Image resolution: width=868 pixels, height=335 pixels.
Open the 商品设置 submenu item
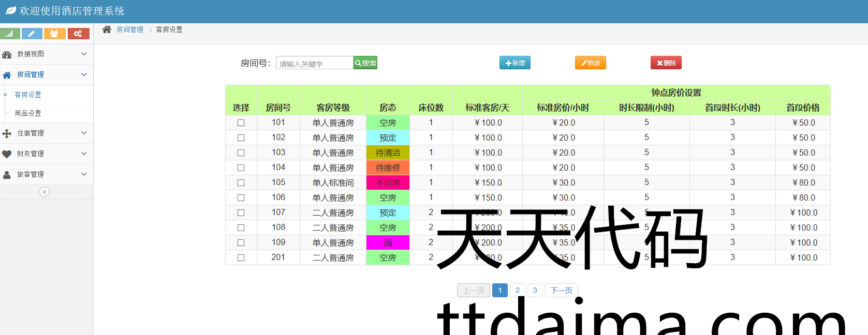point(28,113)
